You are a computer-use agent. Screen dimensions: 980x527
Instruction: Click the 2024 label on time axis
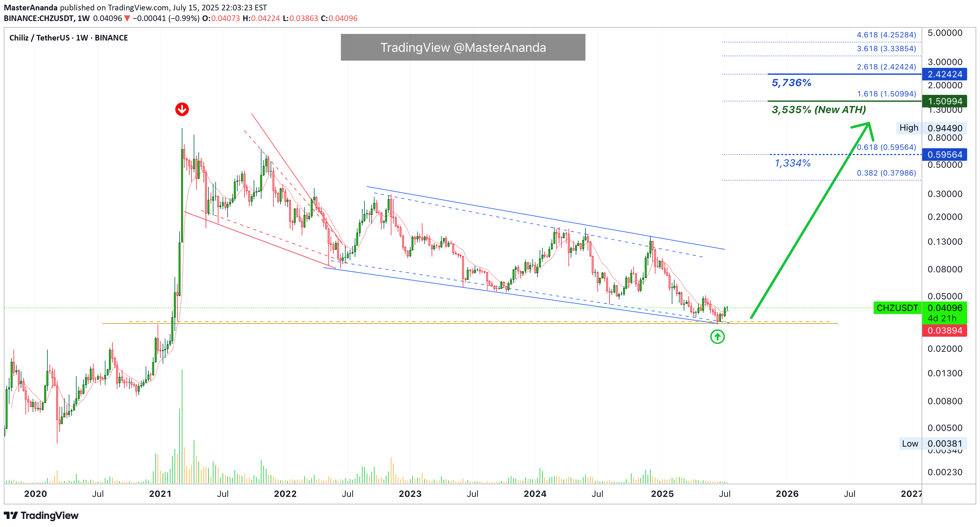click(x=535, y=493)
